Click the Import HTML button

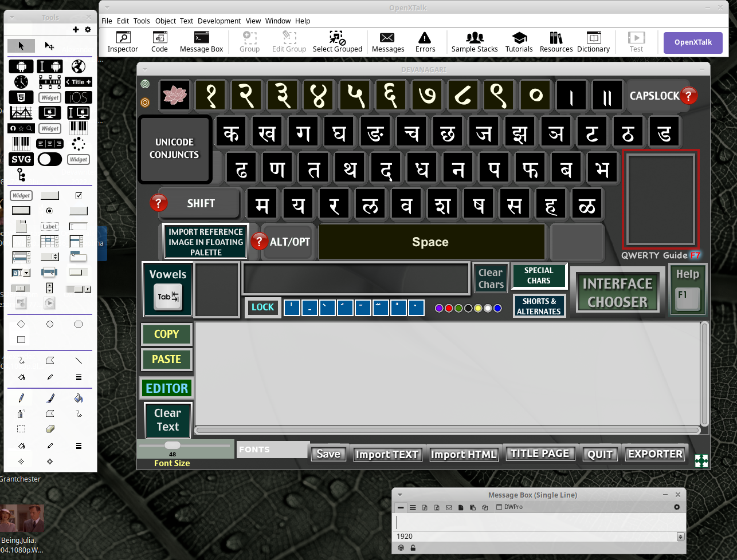464,454
